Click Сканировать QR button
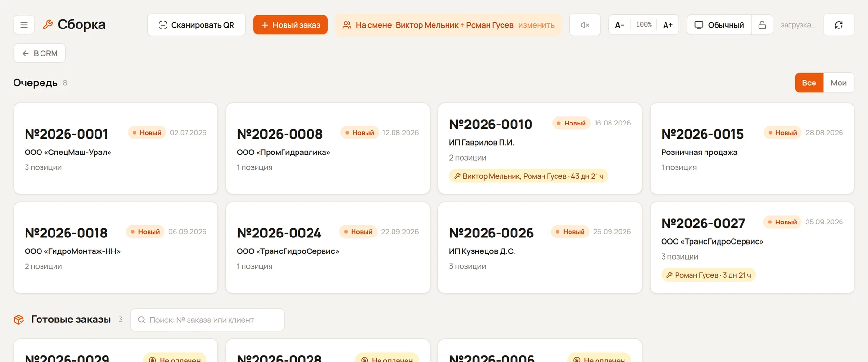The height and width of the screenshot is (362, 868). 196,25
